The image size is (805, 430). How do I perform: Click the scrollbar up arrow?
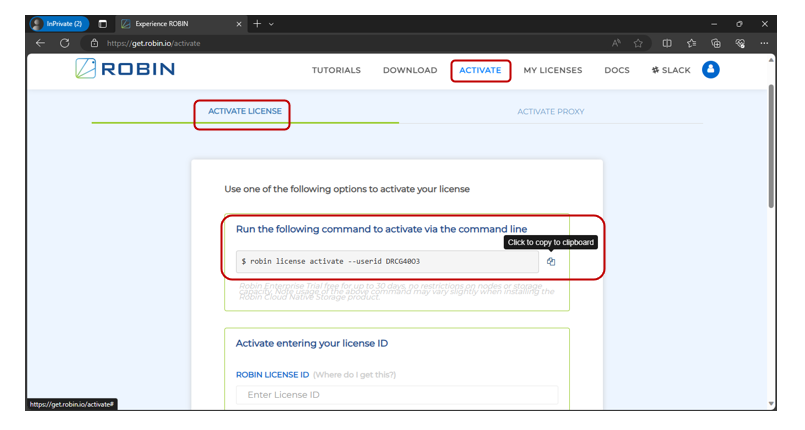771,60
